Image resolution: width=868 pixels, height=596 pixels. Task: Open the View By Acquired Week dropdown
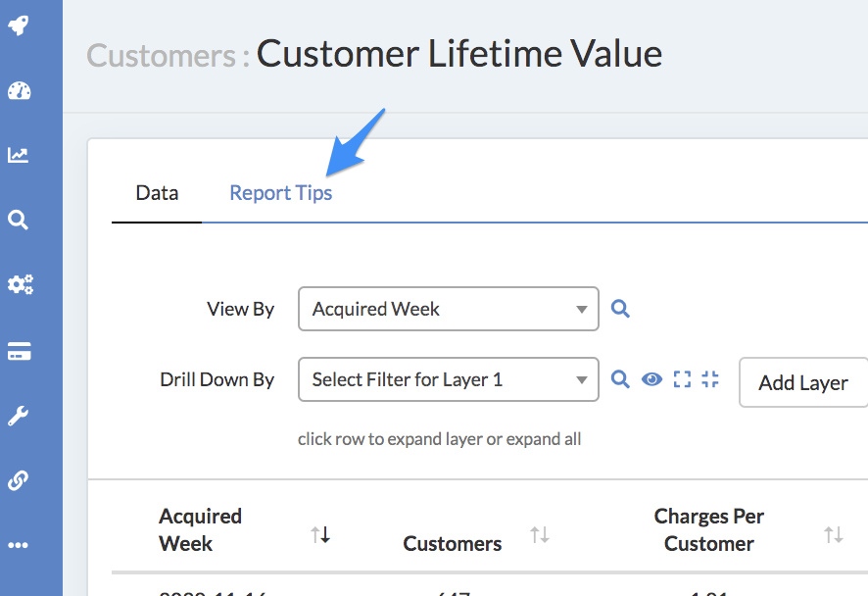click(x=448, y=309)
